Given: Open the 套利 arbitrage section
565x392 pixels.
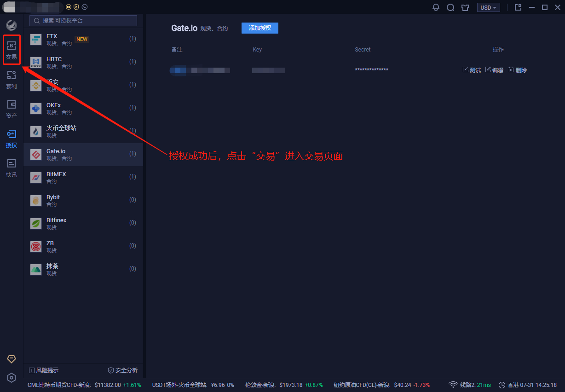Looking at the screenshot, I should pos(12,80).
